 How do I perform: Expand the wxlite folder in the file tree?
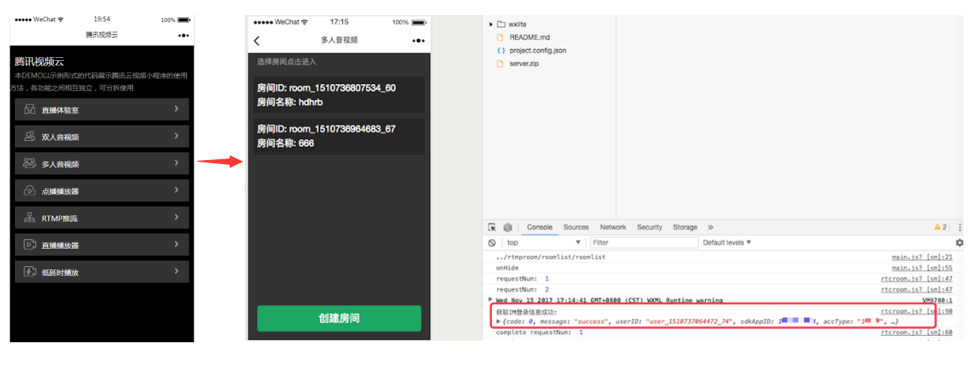click(491, 24)
